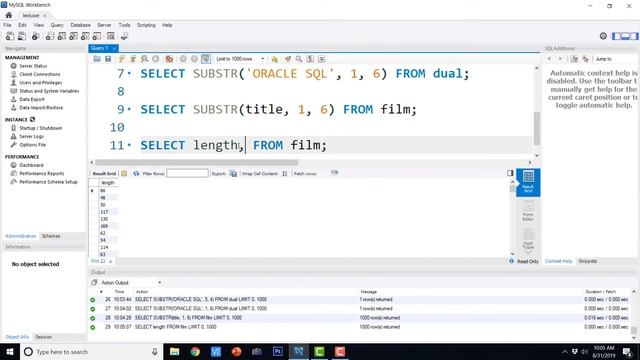Click inside the Filter Rows input
Image resolution: width=640 pixels, height=360 pixels.
coord(187,173)
